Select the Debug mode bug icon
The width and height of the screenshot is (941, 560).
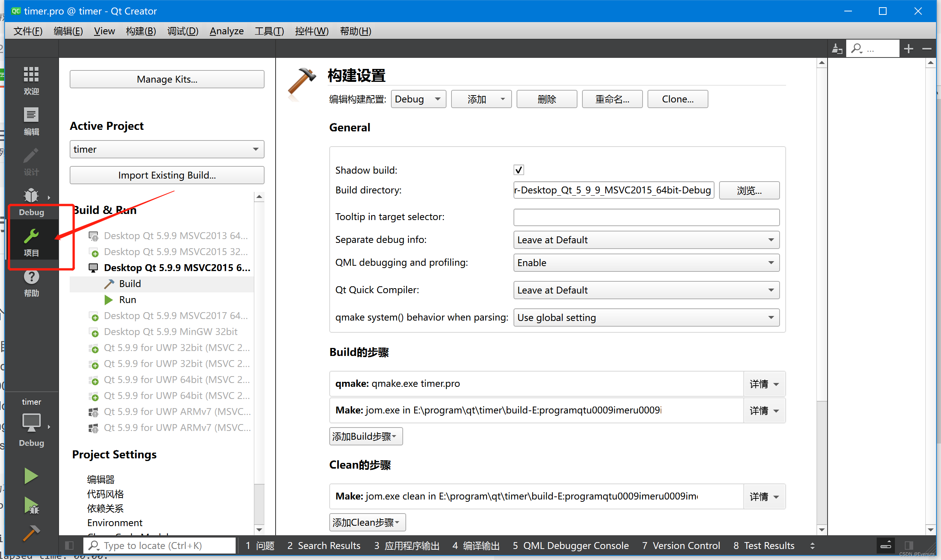point(31,195)
